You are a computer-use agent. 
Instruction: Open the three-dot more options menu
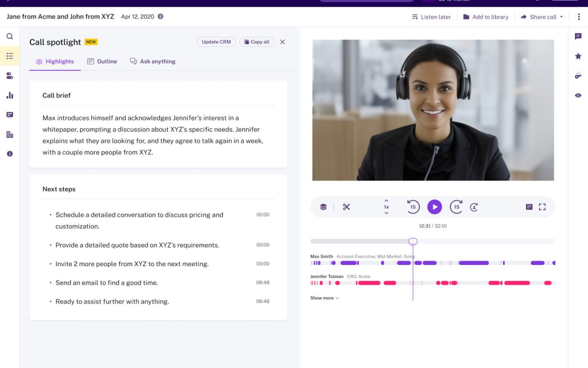tap(579, 17)
